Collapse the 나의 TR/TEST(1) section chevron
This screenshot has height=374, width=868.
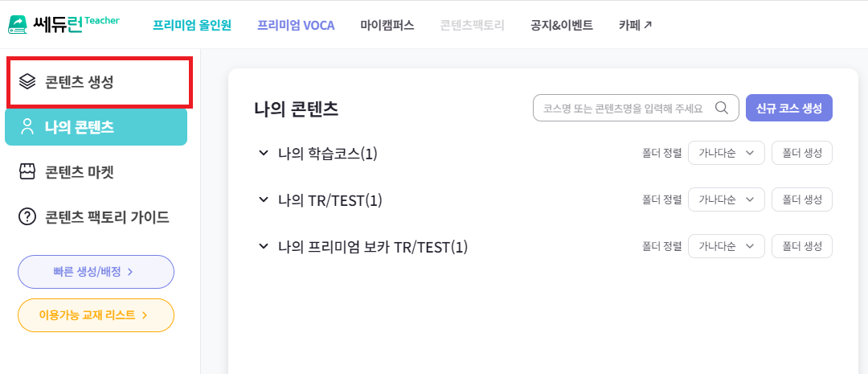click(263, 199)
